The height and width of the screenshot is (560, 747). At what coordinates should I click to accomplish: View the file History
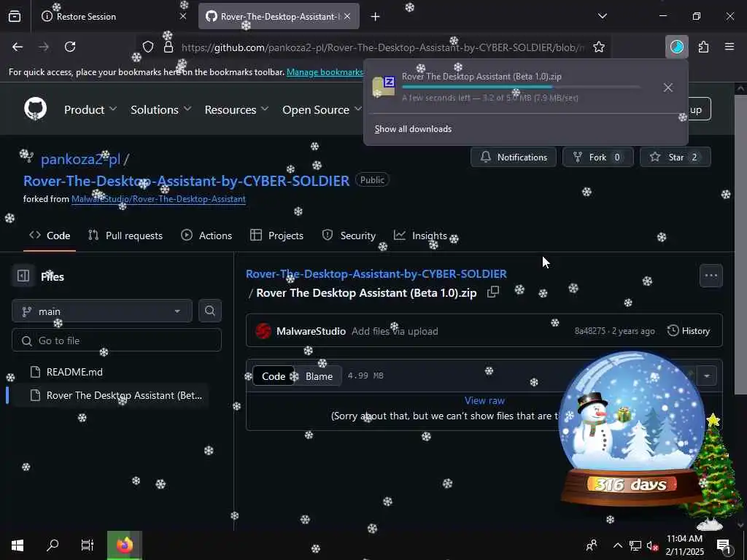(x=689, y=331)
